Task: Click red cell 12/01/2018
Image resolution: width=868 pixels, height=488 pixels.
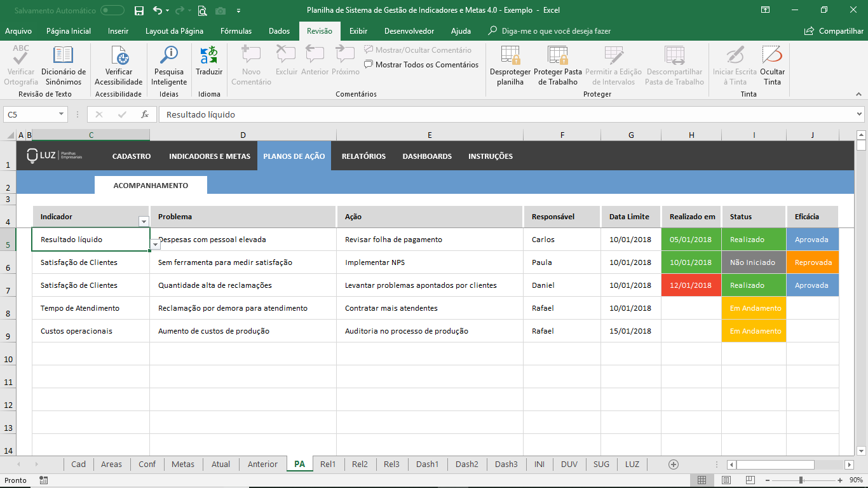Action: click(x=691, y=285)
